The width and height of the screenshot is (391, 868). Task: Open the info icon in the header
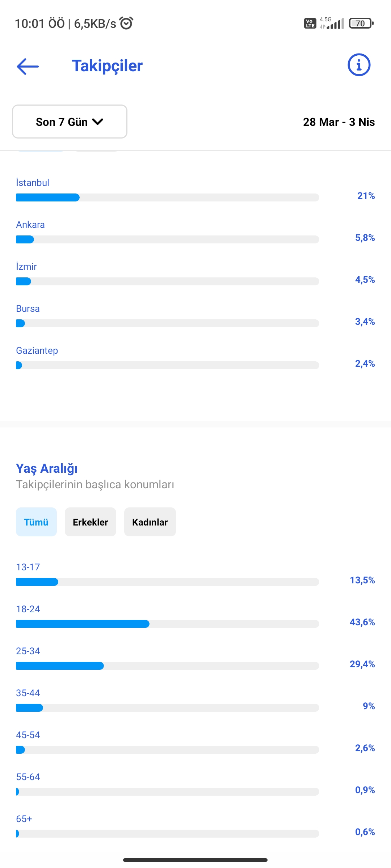(359, 65)
